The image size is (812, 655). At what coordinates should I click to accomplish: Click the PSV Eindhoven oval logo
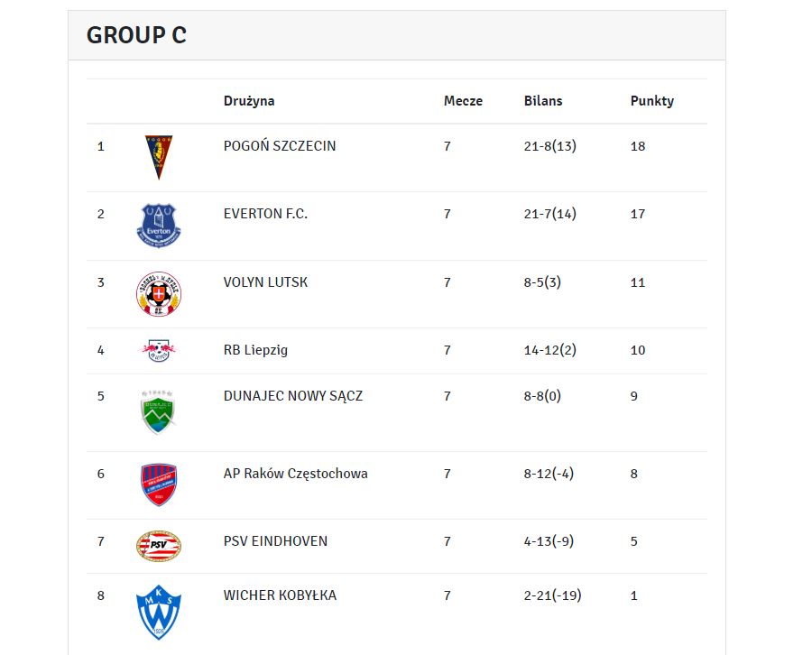tap(159, 546)
